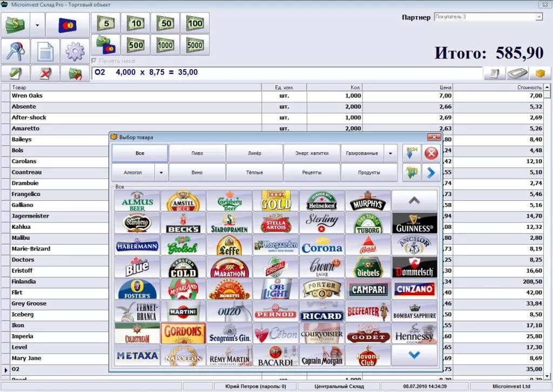553x392 pixels.
Task: Select the Газированные category tab
Action: click(362, 153)
